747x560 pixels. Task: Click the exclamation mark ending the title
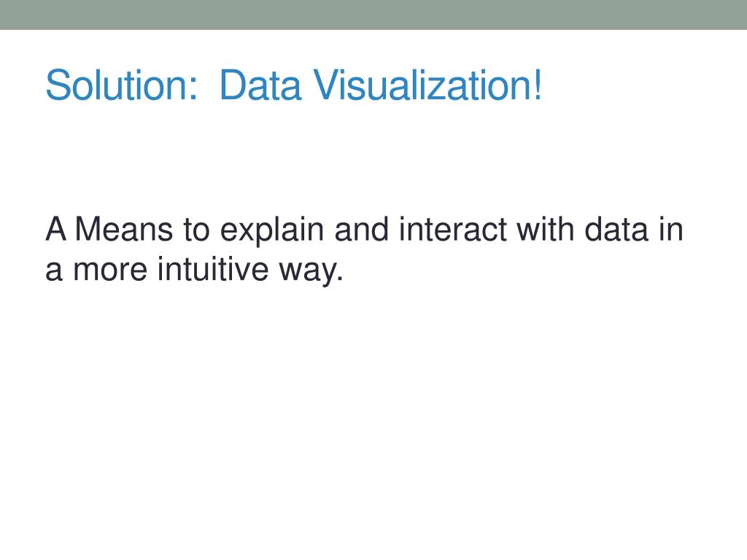(538, 86)
